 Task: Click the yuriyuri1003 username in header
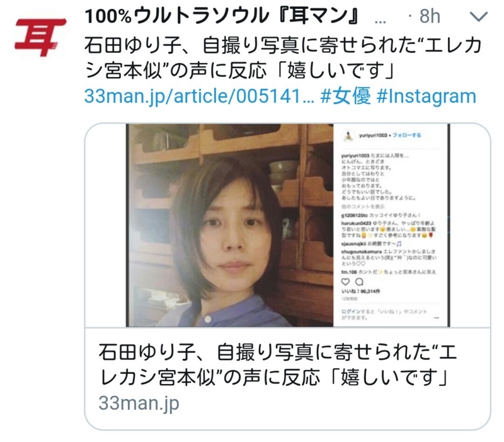[x=373, y=136]
